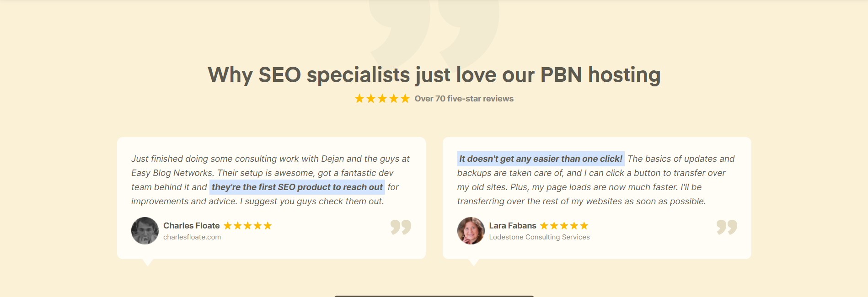Click the "Lodestone Consulting Services" text
Viewport: 868px width, 297px height.
tap(539, 237)
